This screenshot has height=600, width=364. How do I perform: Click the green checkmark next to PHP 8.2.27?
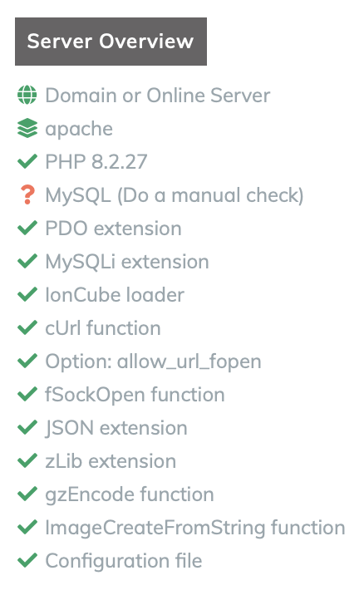27,161
